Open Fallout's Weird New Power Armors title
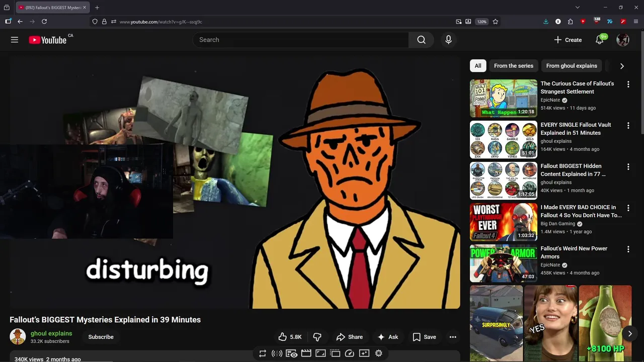 [574, 252]
